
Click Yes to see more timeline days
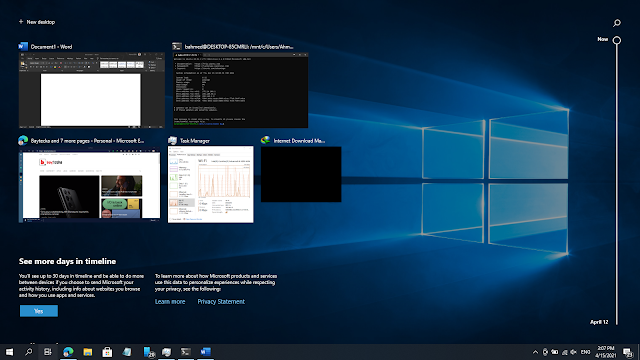[x=39, y=311]
